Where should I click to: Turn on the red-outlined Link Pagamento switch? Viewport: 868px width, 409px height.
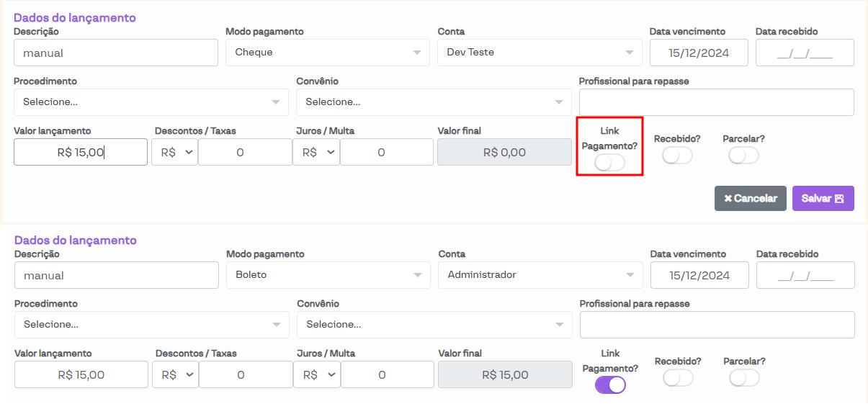click(609, 163)
